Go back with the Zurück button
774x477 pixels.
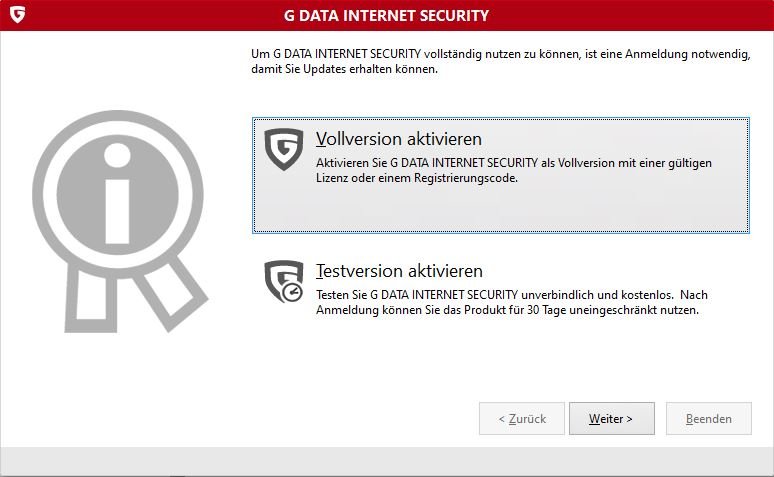point(522,419)
